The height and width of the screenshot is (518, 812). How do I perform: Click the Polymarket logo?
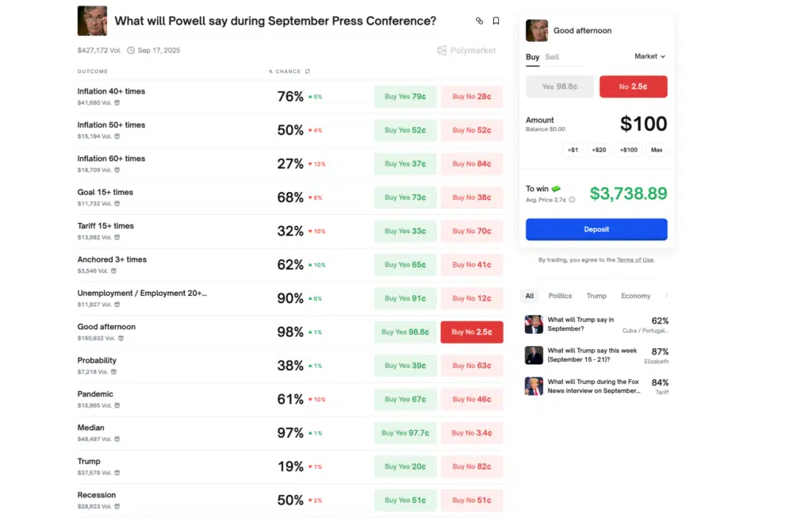466,50
